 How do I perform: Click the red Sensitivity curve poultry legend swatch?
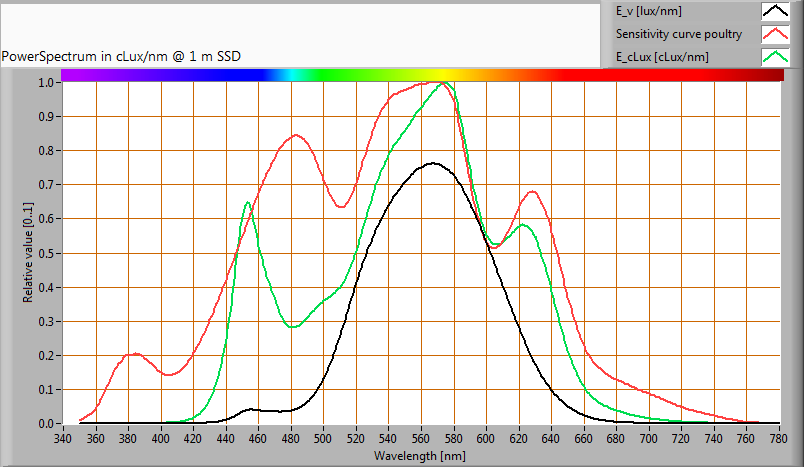(x=775, y=34)
